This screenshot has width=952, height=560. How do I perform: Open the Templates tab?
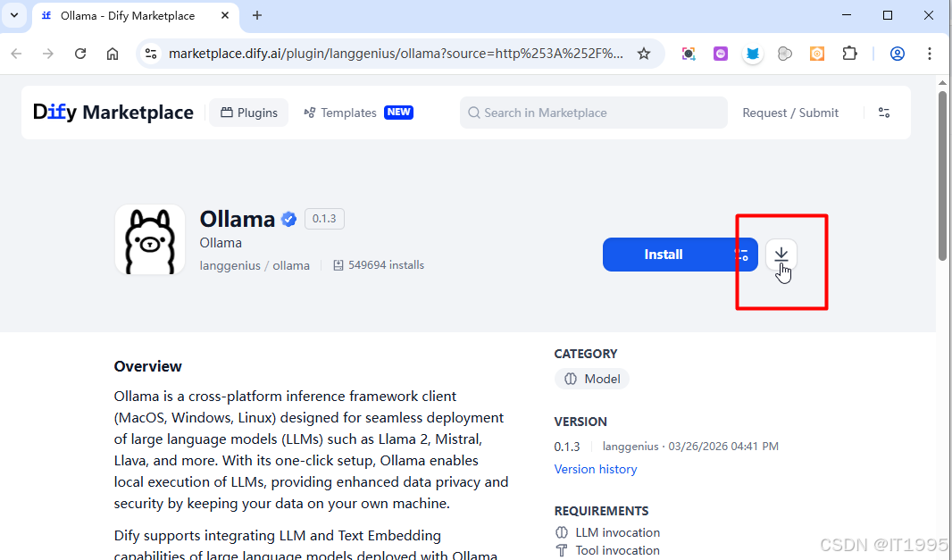point(340,113)
